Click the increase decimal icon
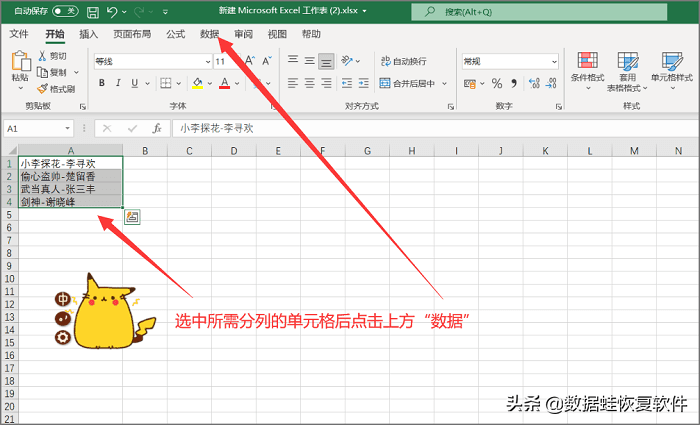The height and width of the screenshot is (425, 700). pyautogui.click(x=534, y=83)
